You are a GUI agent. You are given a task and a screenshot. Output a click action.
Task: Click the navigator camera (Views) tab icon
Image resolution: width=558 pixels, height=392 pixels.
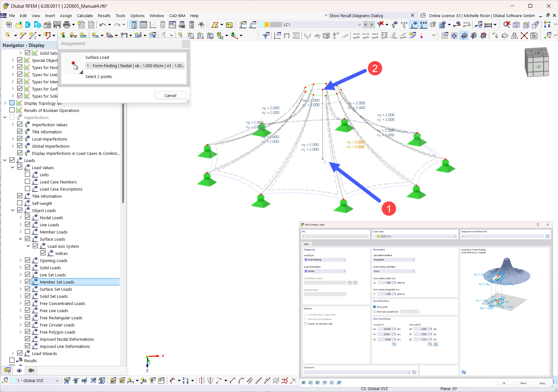click(31, 370)
